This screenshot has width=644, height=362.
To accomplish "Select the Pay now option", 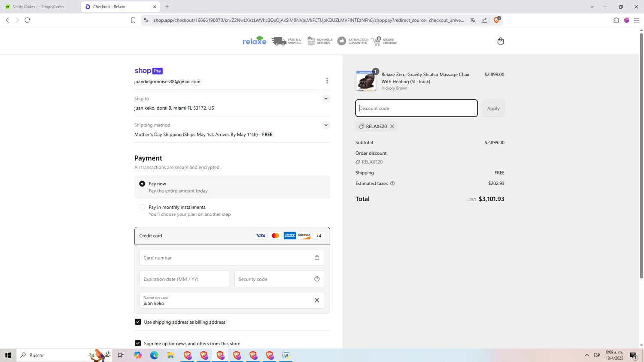I will pyautogui.click(x=142, y=184).
